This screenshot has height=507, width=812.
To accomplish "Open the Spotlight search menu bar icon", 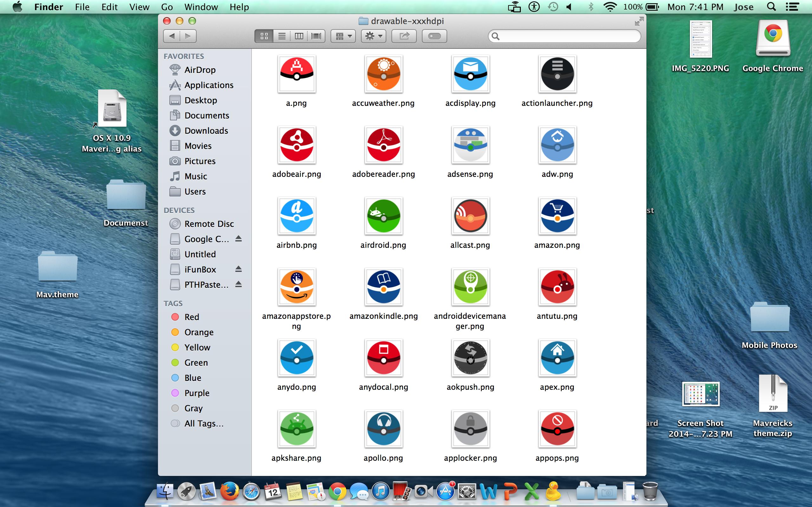I will [771, 7].
